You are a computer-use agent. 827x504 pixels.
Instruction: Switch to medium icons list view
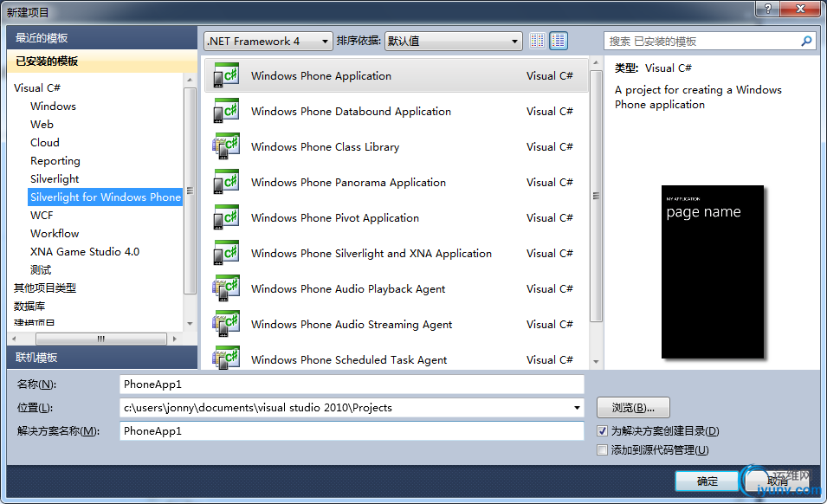pyautogui.click(x=559, y=41)
